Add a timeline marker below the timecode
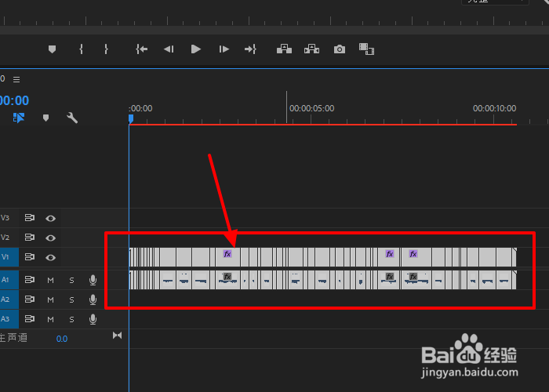This screenshot has height=392, width=549. pyautogui.click(x=45, y=118)
